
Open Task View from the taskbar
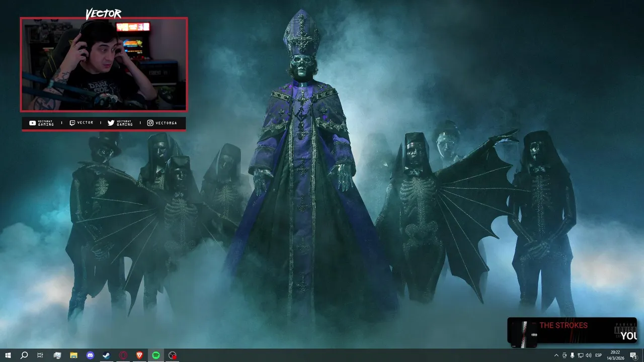click(40, 355)
